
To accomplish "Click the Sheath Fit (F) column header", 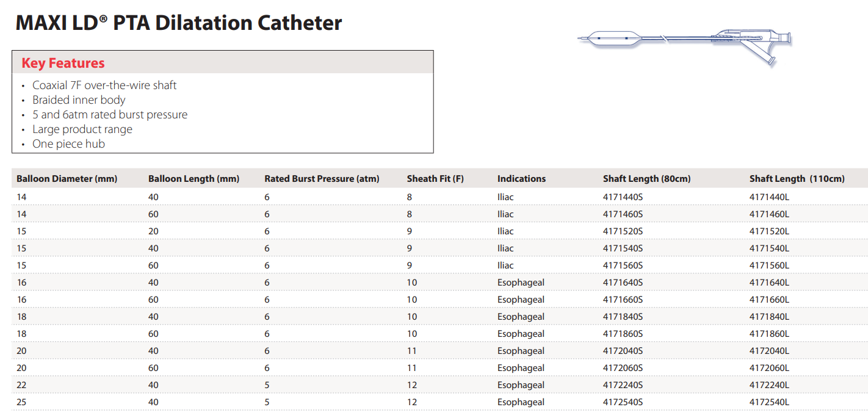I will pyautogui.click(x=435, y=179).
